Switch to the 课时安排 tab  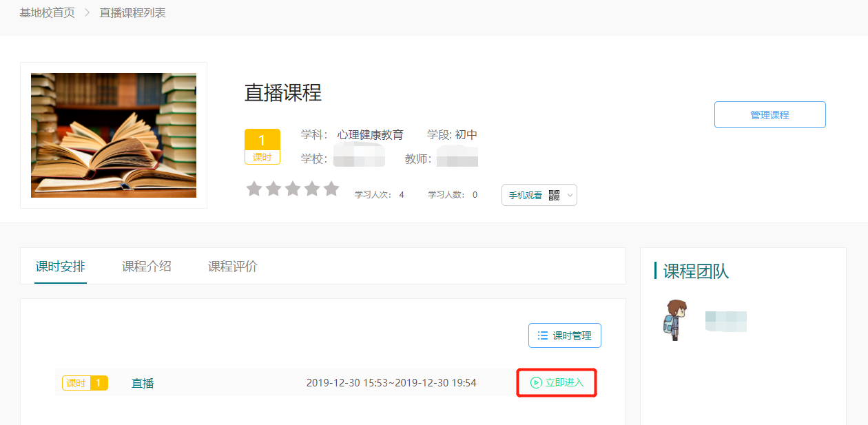pos(61,267)
